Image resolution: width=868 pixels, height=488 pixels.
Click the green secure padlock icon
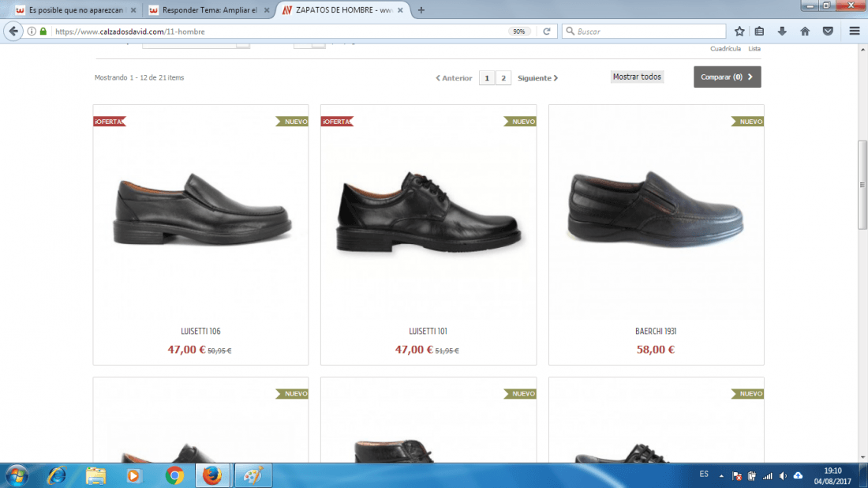(x=43, y=32)
